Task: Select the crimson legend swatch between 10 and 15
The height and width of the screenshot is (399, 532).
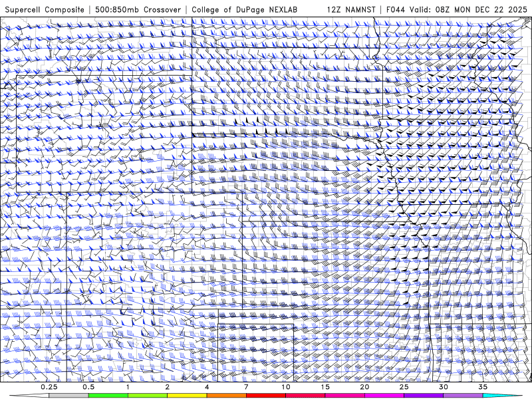Action: tap(305, 396)
